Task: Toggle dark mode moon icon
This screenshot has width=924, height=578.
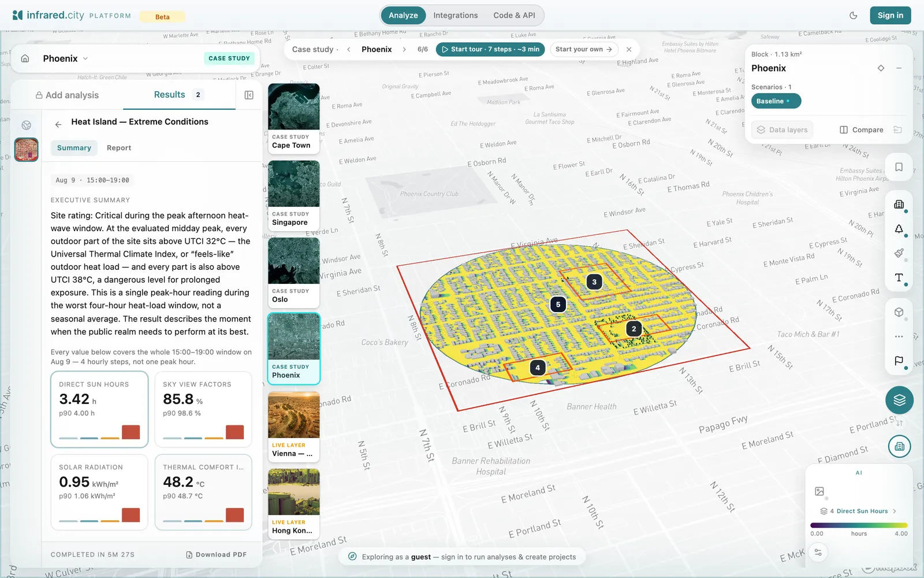Action: pos(854,16)
